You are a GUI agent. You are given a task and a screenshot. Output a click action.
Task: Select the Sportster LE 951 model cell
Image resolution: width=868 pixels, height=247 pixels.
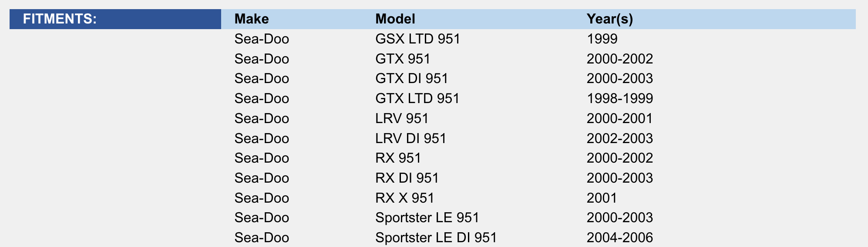(x=427, y=218)
